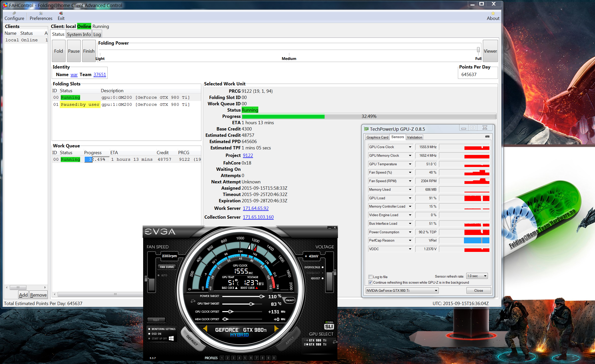
Task: Toggle Log to file checkbox in GPU-Z
Action: [370, 277]
